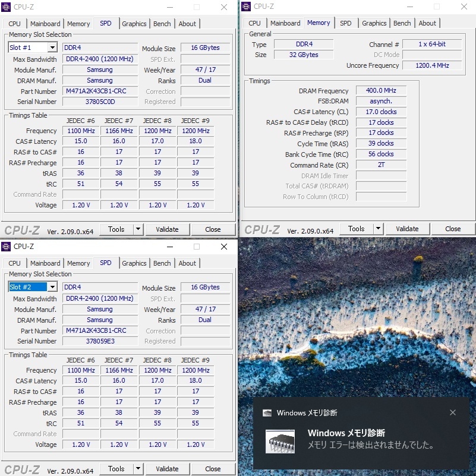
Task: Open Memory tab in Slot #1 window
Action: 78,24
